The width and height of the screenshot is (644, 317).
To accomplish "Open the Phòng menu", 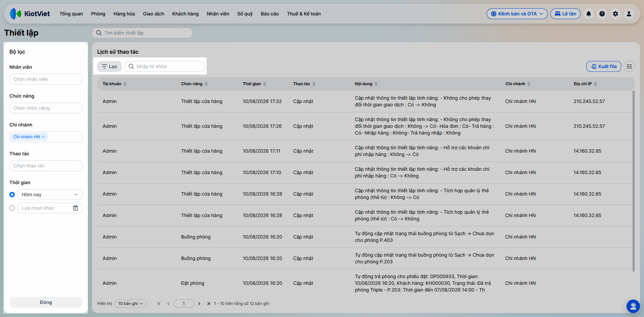I will (x=98, y=14).
